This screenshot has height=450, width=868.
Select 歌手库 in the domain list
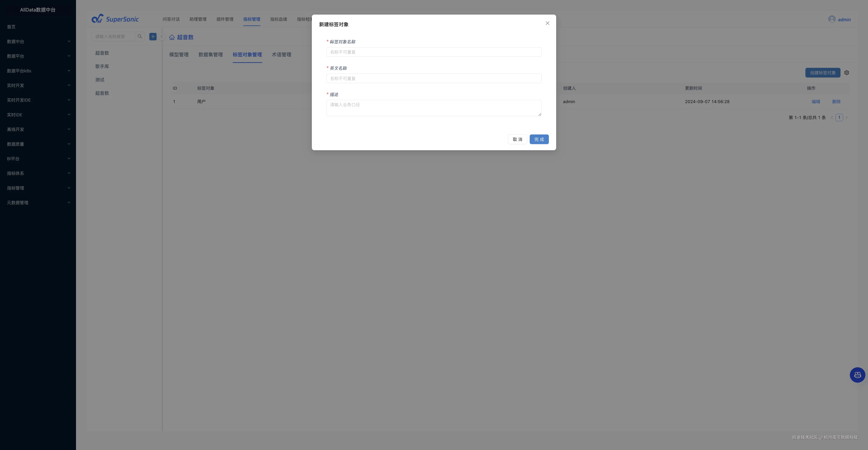click(102, 66)
